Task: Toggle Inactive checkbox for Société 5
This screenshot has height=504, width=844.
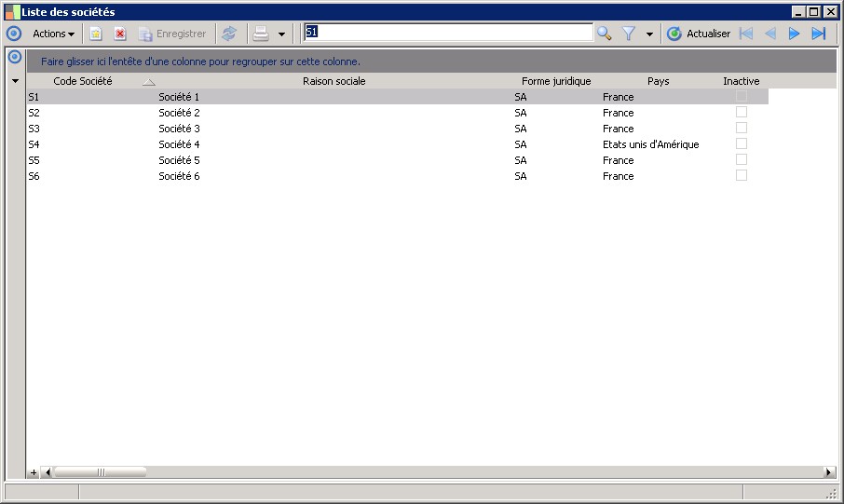Action: click(742, 160)
